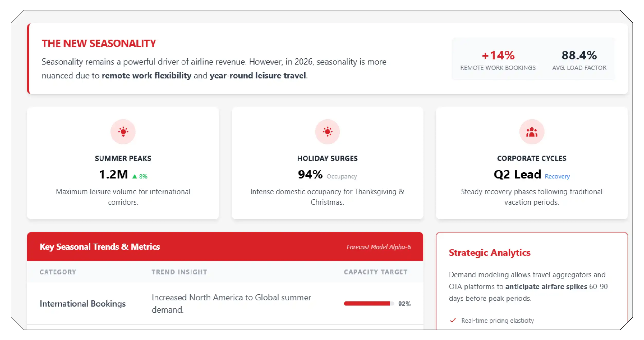Click the Summer Peaks 1.2M value

pos(114,175)
